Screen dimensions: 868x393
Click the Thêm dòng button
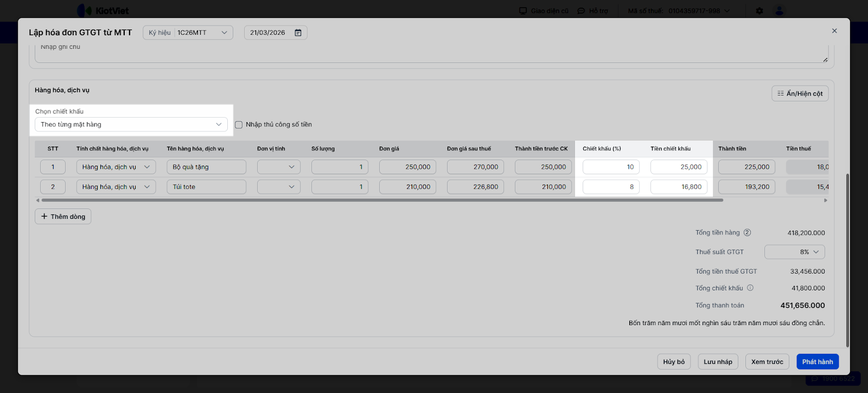63,216
